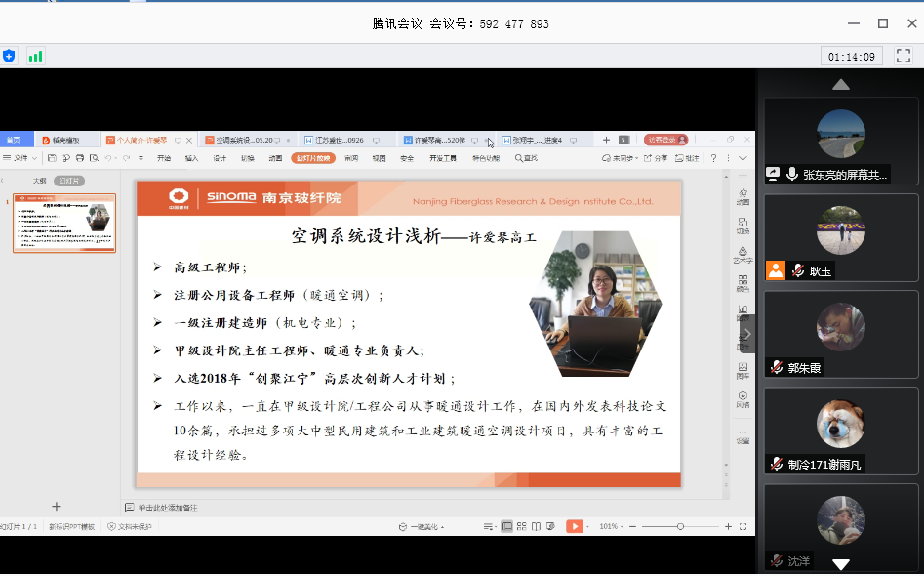924x576 pixels.
Task: Switch to slide sorter grid view
Action: pyautogui.click(x=522, y=526)
